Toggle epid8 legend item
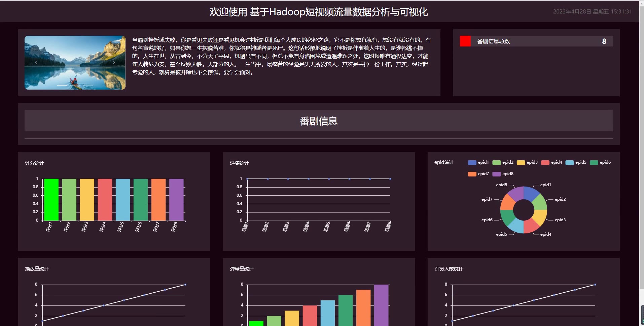Viewport: 644px width, 326px height. (503, 174)
